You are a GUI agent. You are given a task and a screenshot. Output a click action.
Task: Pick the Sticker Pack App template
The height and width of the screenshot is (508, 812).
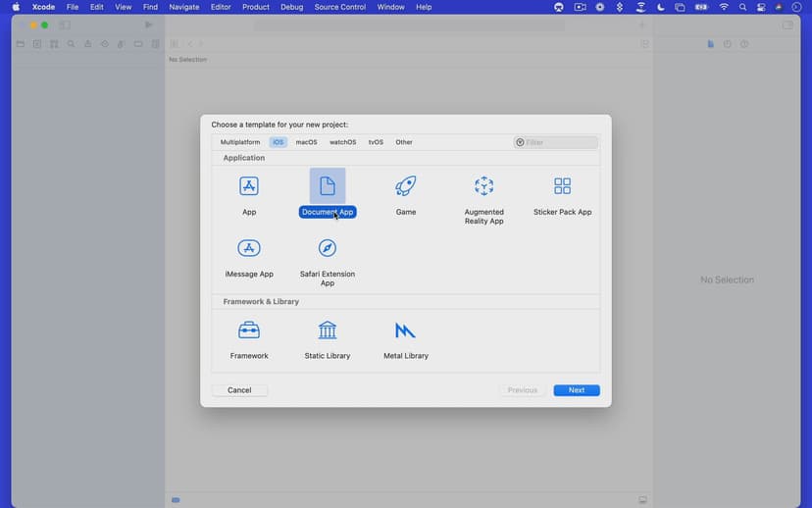[562, 186]
